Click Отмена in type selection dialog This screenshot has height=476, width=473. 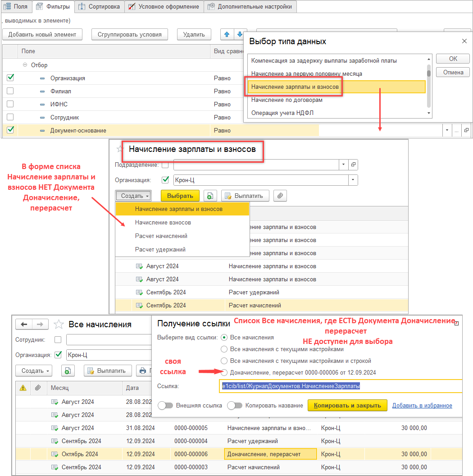coord(453,72)
